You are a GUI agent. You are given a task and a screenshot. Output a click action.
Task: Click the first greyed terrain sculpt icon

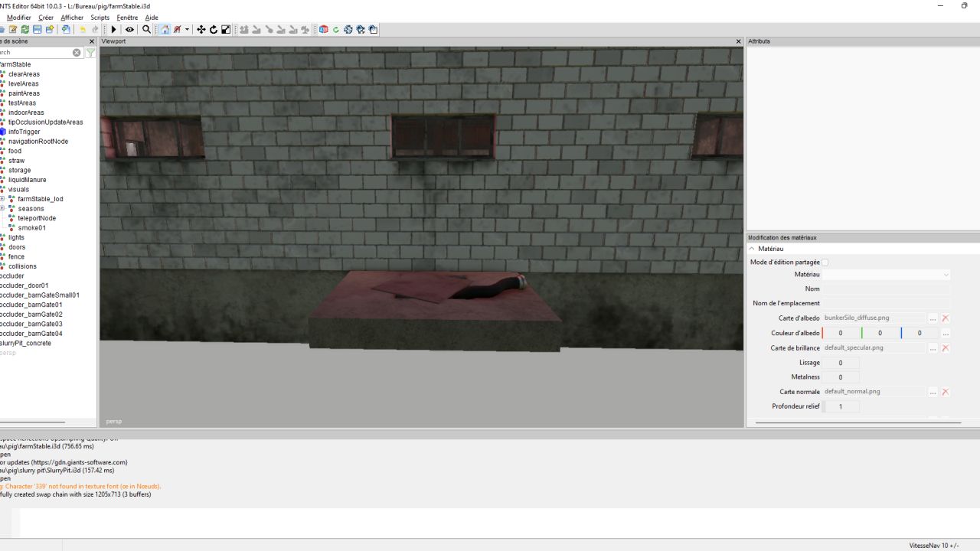[244, 29]
